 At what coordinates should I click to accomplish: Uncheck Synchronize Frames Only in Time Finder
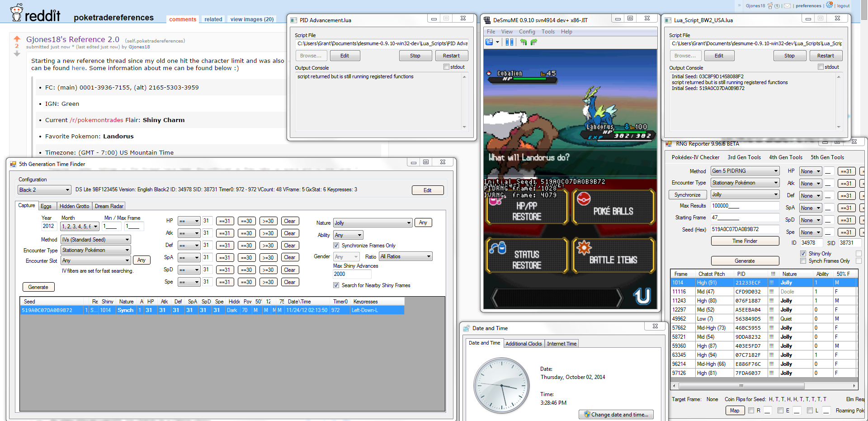[x=336, y=246]
